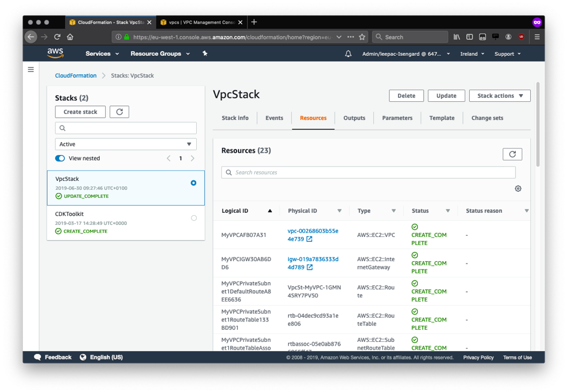Refresh the stacks list
The height and width of the screenshot is (392, 567).
(x=120, y=112)
